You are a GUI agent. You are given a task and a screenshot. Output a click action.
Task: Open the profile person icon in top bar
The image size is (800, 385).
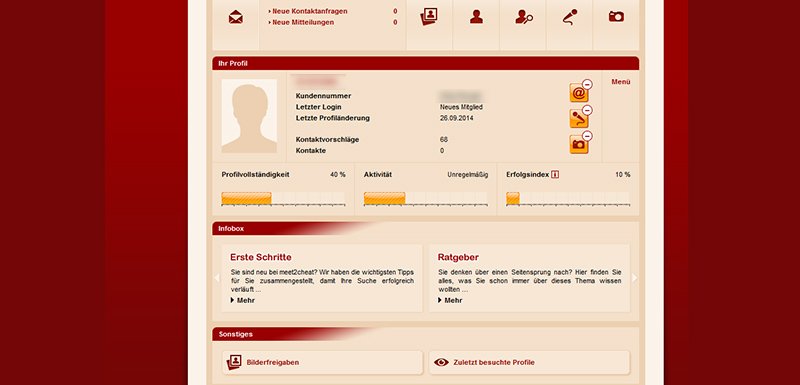click(476, 17)
